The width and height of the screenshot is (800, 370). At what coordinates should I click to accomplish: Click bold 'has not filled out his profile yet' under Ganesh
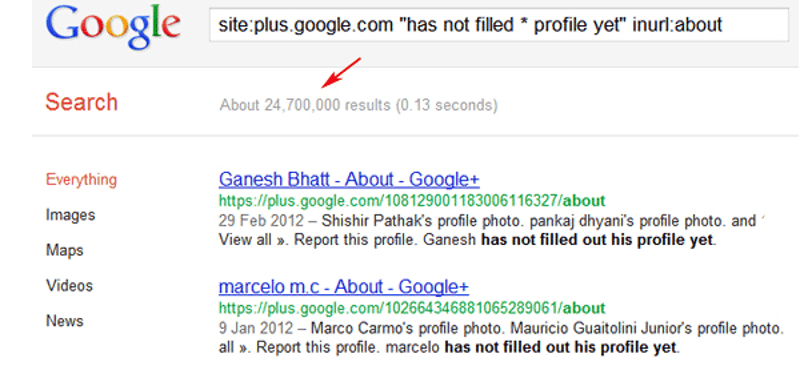coord(596,240)
